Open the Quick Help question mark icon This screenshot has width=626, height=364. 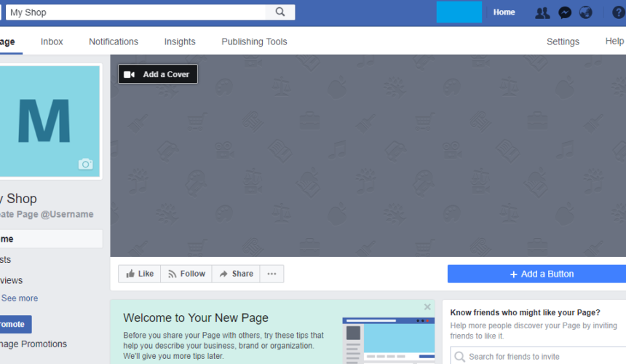619,13
